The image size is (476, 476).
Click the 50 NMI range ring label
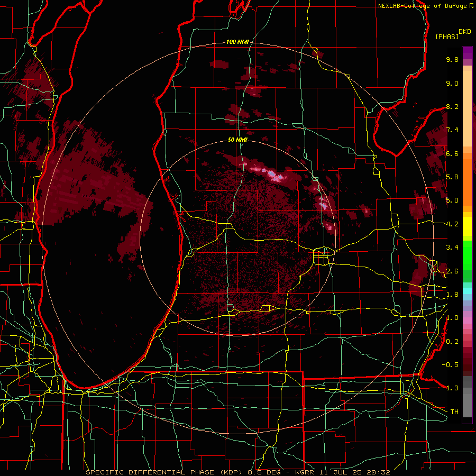point(237,140)
